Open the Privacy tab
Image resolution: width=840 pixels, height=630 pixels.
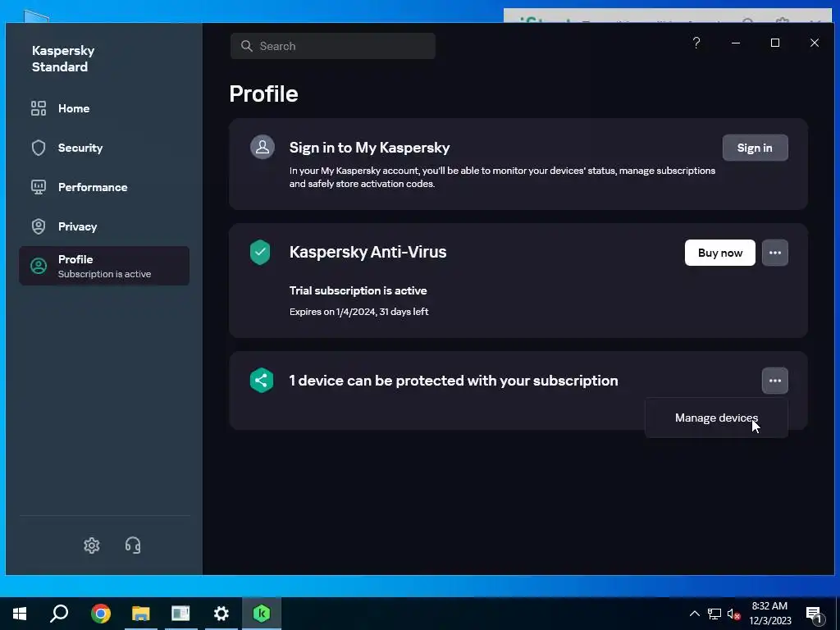(x=104, y=226)
